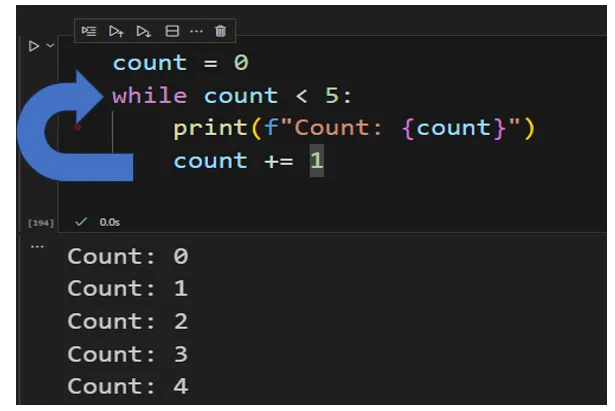Click the count = 0 assignment line

(x=180, y=63)
